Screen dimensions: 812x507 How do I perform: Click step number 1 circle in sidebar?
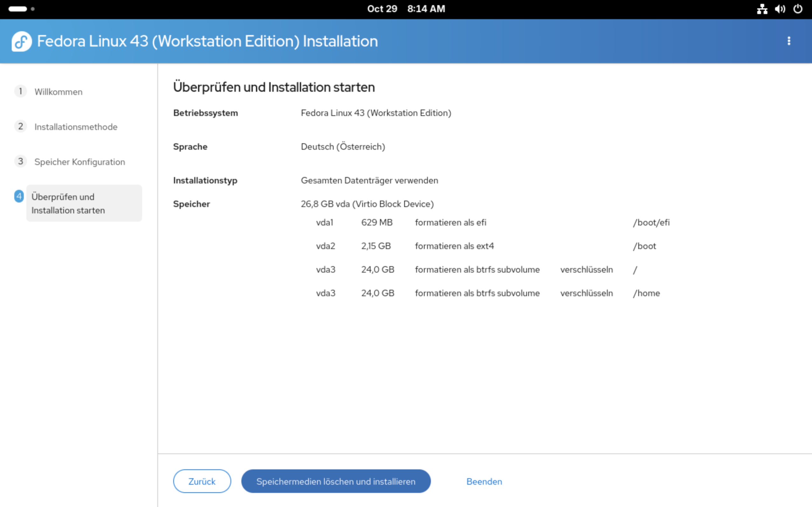tap(20, 91)
